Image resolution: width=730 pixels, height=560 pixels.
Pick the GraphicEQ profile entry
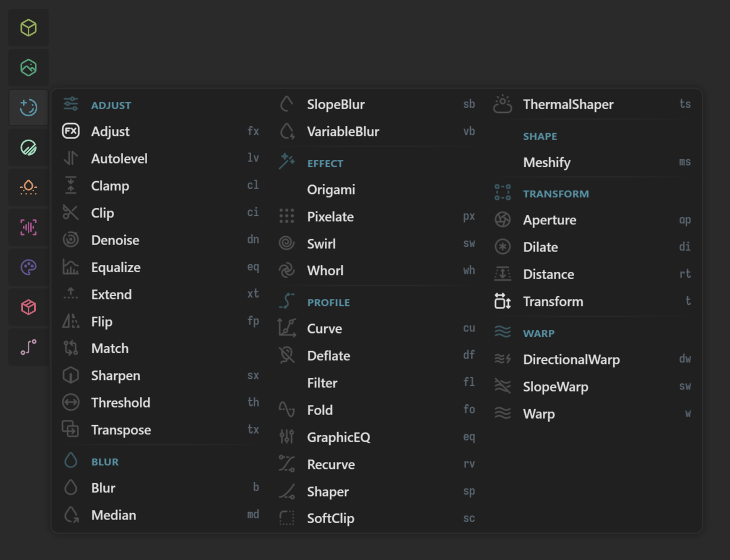click(377, 437)
